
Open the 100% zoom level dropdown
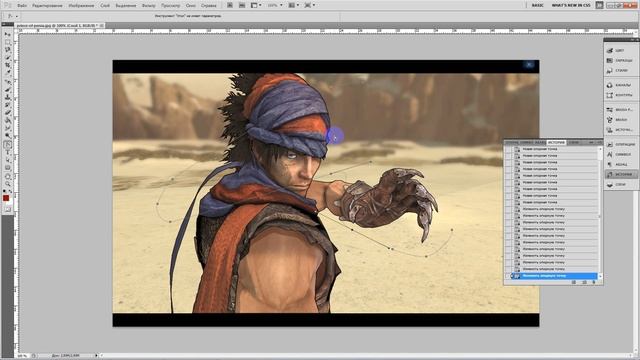(x=275, y=5)
